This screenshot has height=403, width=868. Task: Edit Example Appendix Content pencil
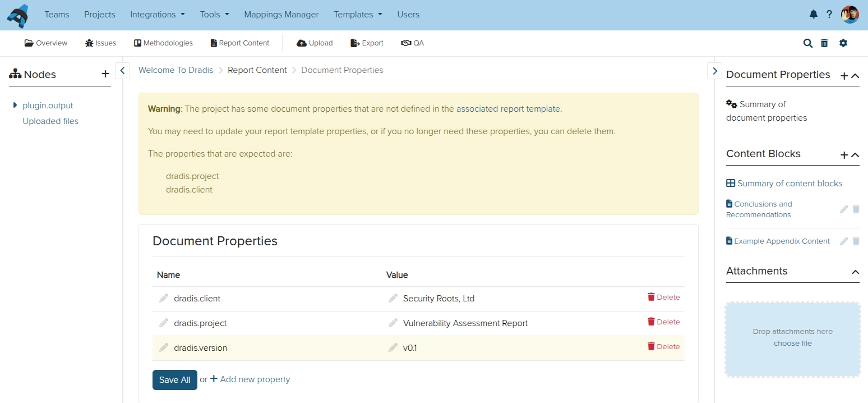(844, 241)
